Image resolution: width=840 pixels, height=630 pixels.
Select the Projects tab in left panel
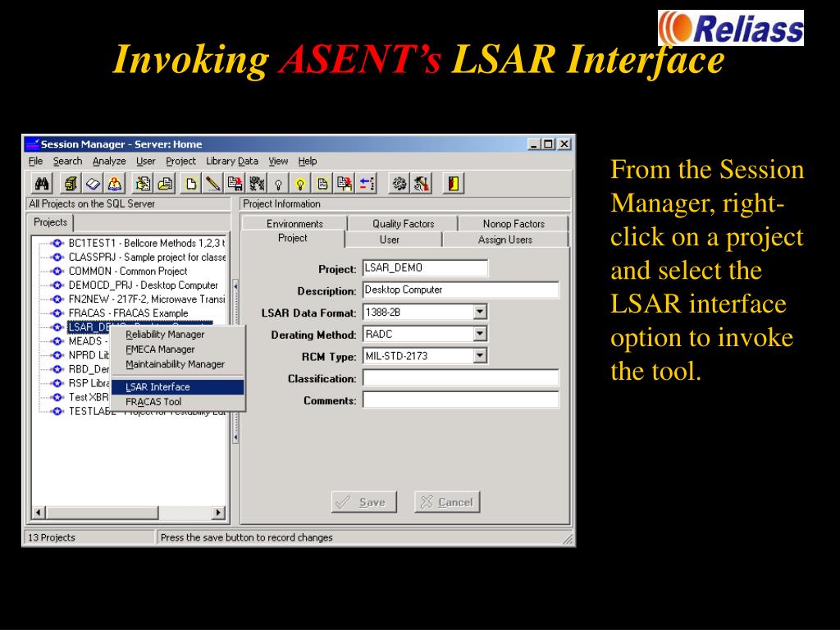[50, 222]
